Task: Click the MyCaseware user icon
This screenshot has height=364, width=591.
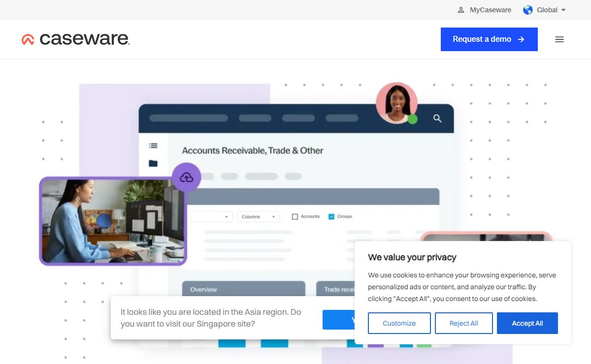Action: tap(461, 10)
